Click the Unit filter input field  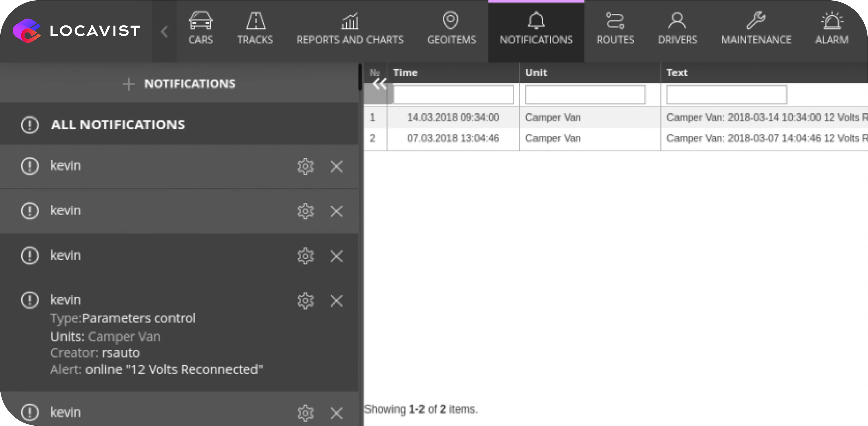tap(585, 95)
